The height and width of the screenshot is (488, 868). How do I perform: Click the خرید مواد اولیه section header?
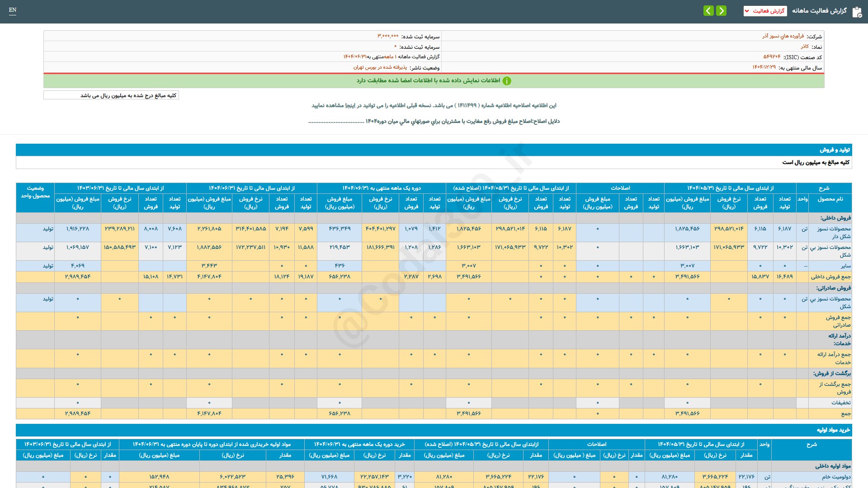pos(833,430)
